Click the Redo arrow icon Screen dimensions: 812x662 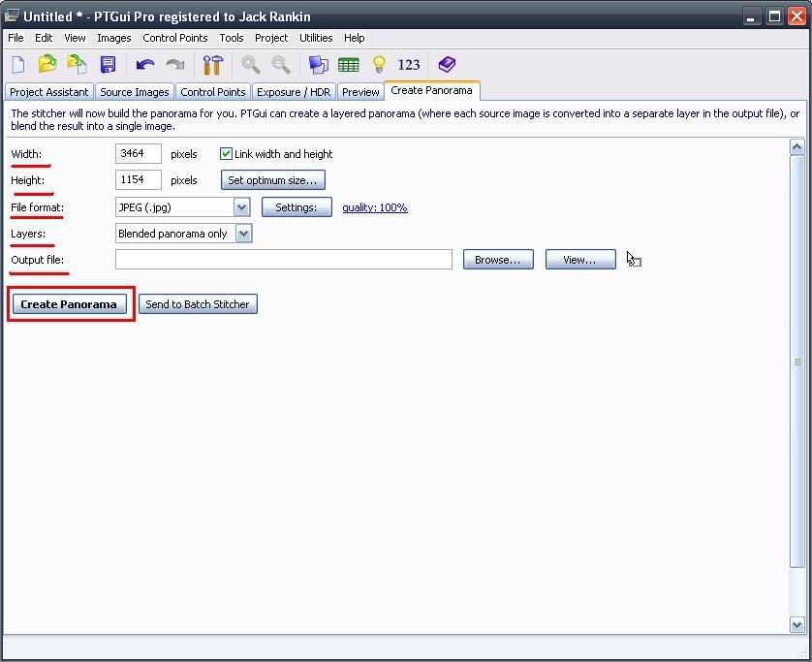click(x=175, y=65)
